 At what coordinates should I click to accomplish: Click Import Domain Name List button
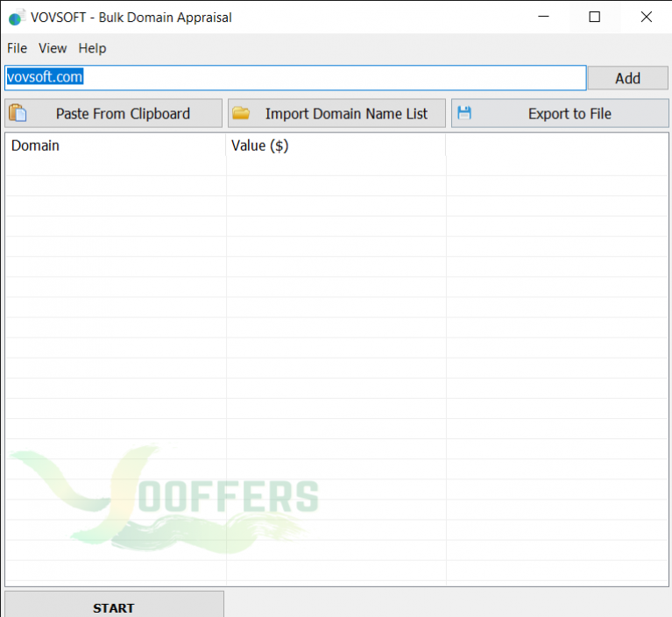tap(336, 114)
